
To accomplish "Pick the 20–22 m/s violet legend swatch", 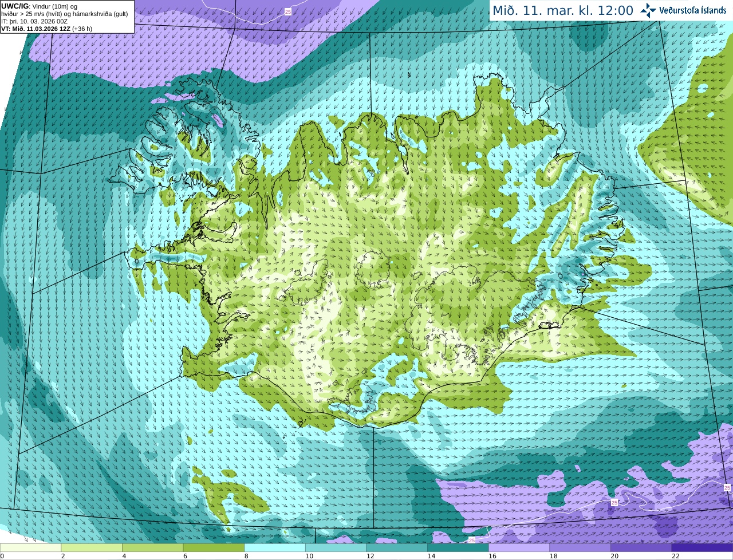I will point(641,547).
